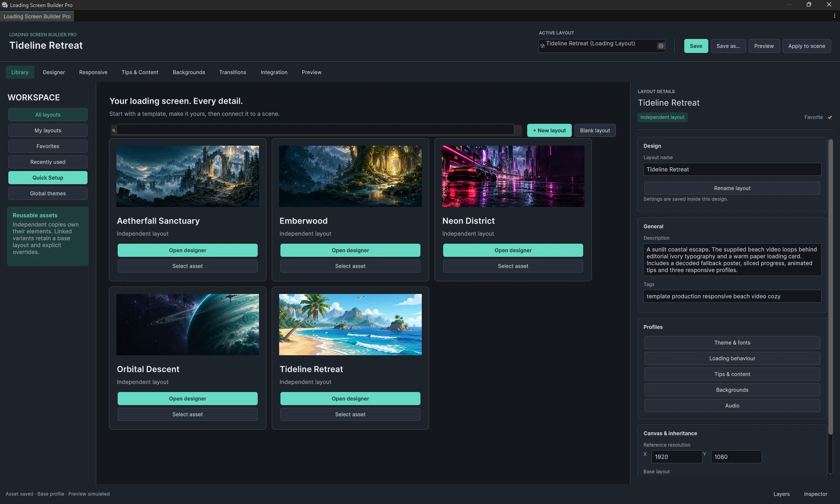Edit the Tags field

732,296
